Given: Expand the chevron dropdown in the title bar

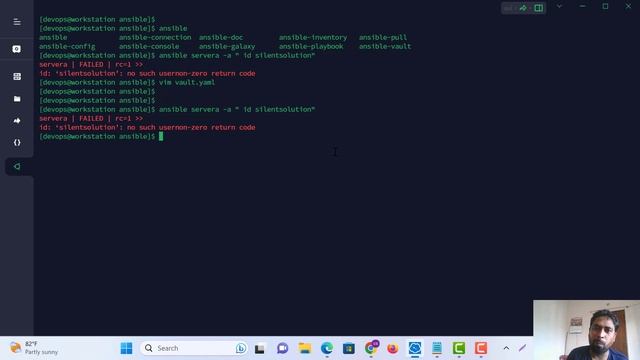Looking at the screenshot, I should 559,7.
